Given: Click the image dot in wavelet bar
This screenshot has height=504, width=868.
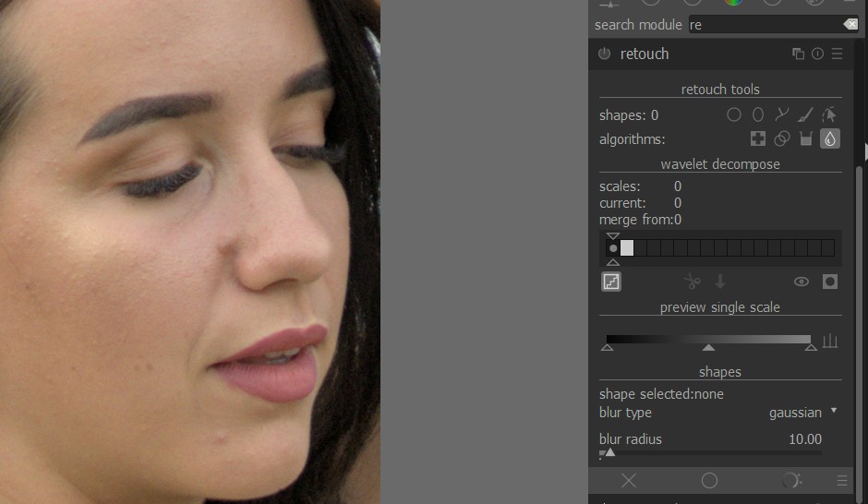Looking at the screenshot, I should pos(613,248).
